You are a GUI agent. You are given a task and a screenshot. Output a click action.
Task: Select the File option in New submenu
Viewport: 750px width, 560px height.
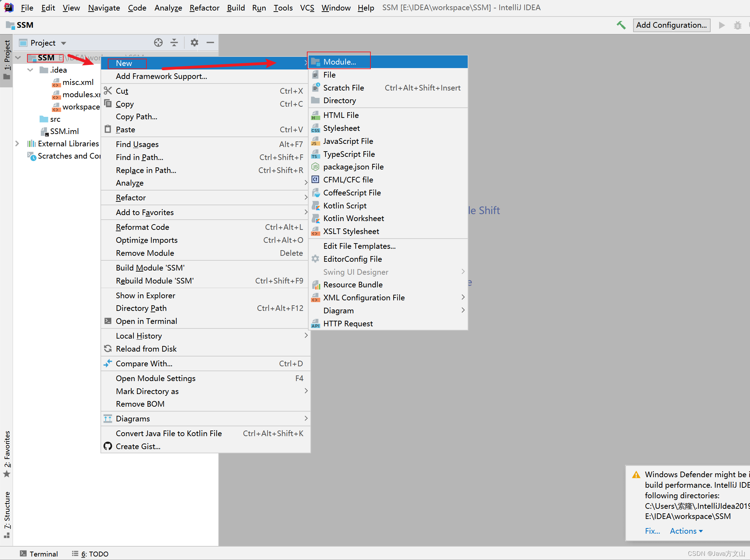330,75
